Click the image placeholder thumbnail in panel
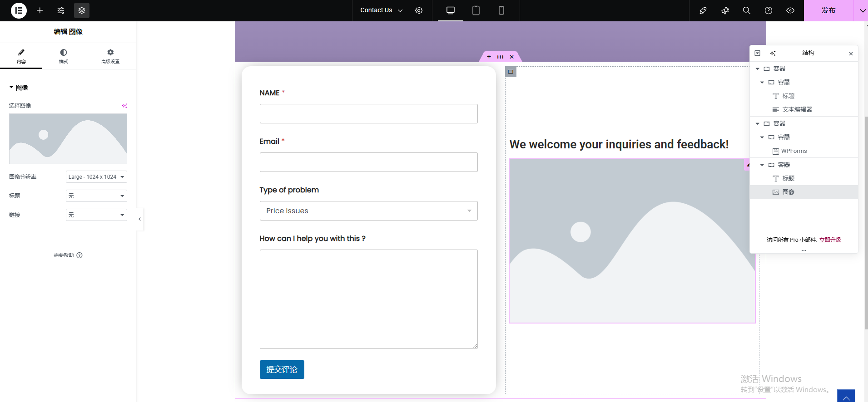Image resolution: width=868 pixels, height=402 pixels. pos(68,138)
